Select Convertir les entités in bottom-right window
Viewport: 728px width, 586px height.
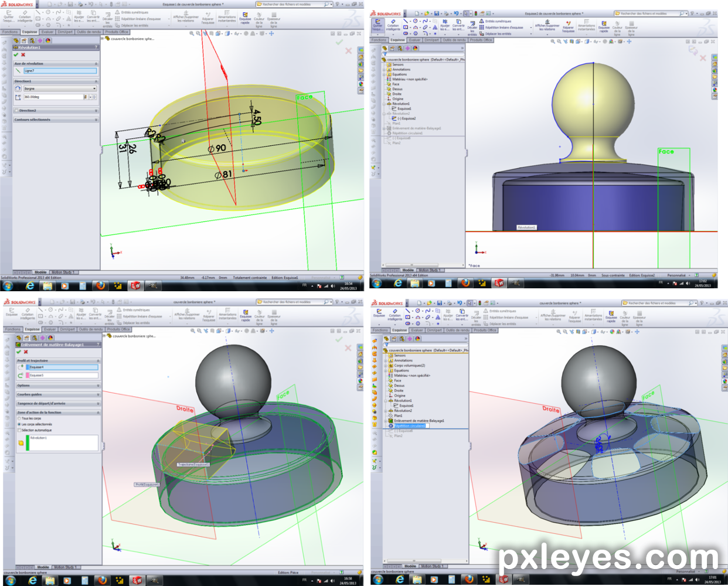462,315
